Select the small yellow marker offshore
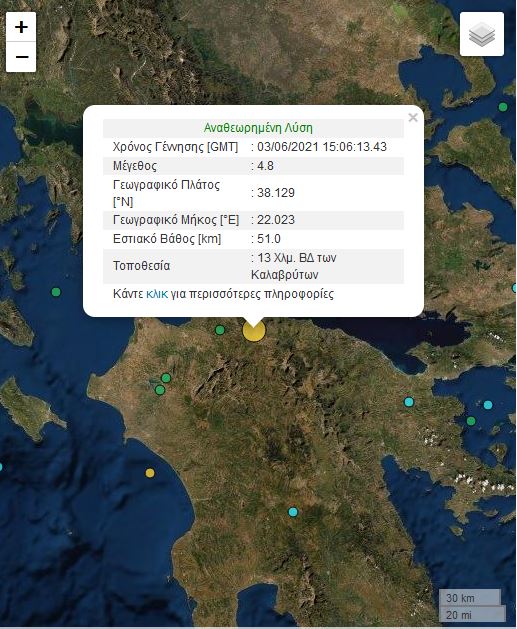 [150, 473]
